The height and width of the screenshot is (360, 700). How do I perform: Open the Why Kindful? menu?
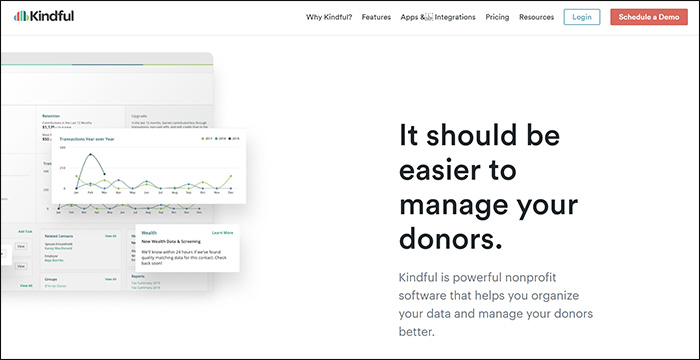(329, 17)
